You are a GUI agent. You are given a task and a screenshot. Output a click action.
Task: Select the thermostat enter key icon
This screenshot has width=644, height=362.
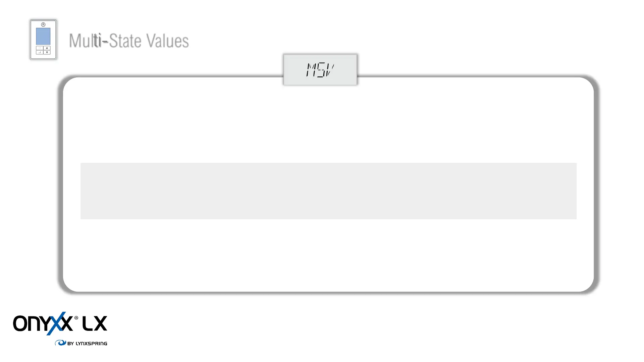pos(40,52)
